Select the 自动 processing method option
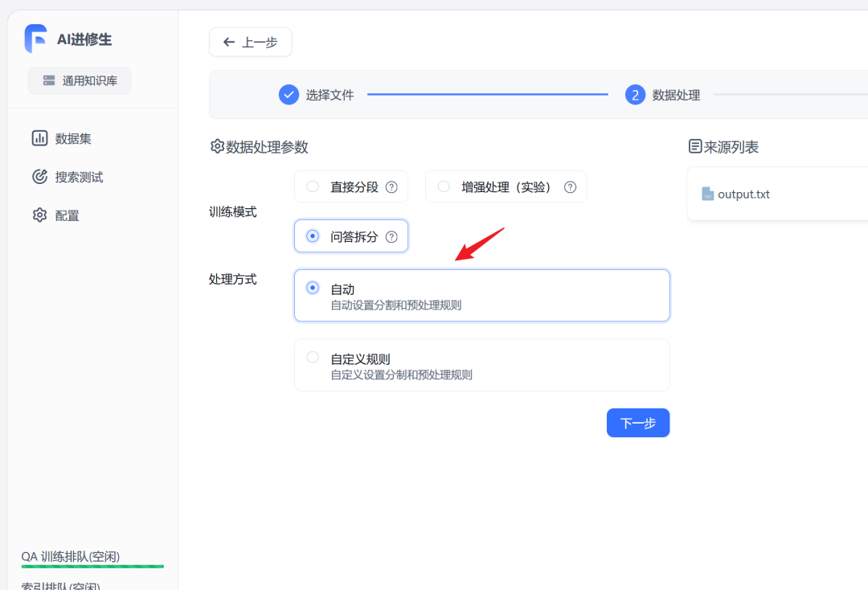Viewport: 868px width, 590px height. (313, 288)
